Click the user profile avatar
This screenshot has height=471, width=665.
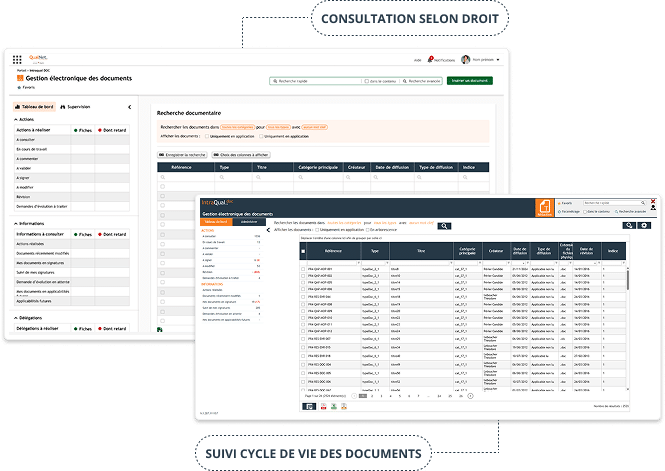coord(466,59)
